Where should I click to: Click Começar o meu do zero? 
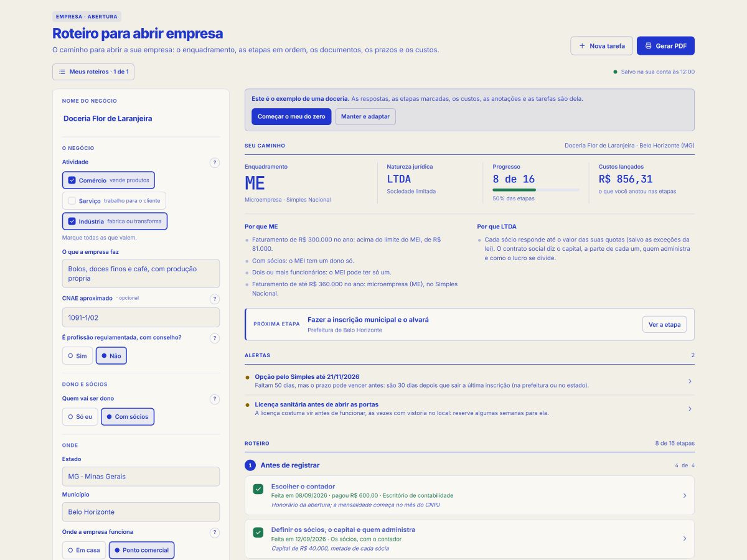(291, 116)
